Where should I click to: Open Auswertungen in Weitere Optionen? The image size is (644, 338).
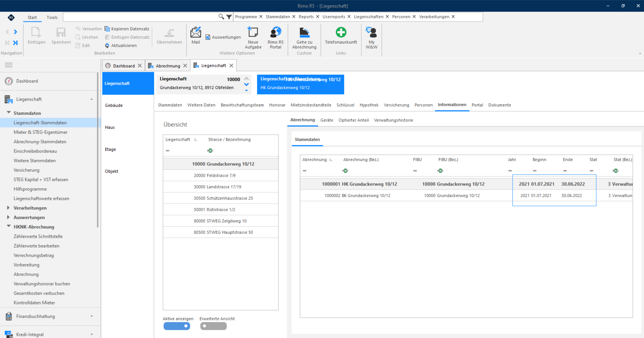click(223, 37)
